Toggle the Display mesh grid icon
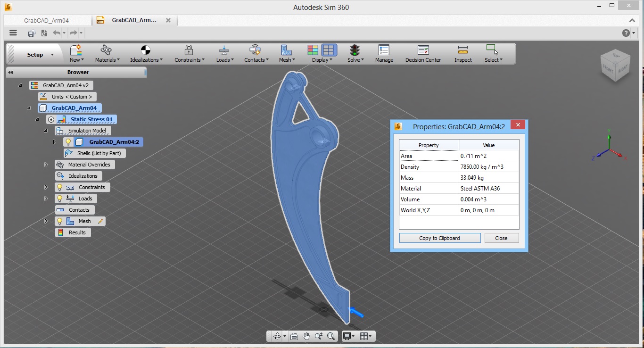 tap(329, 50)
